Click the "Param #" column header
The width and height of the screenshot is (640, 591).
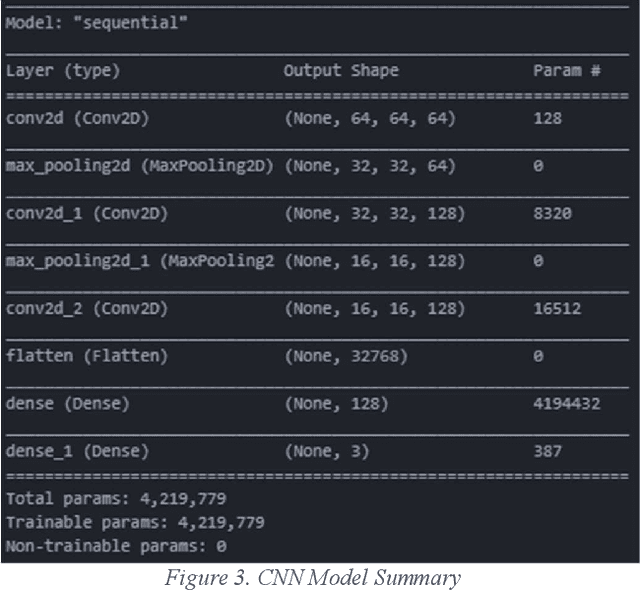coord(566,71)
